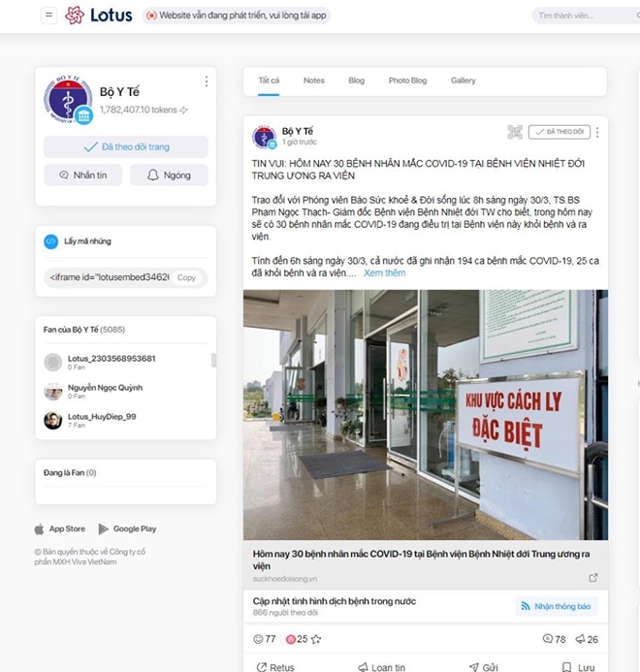Open external link icon on article preview
This screenshot has width=640, height=672.
593,578
